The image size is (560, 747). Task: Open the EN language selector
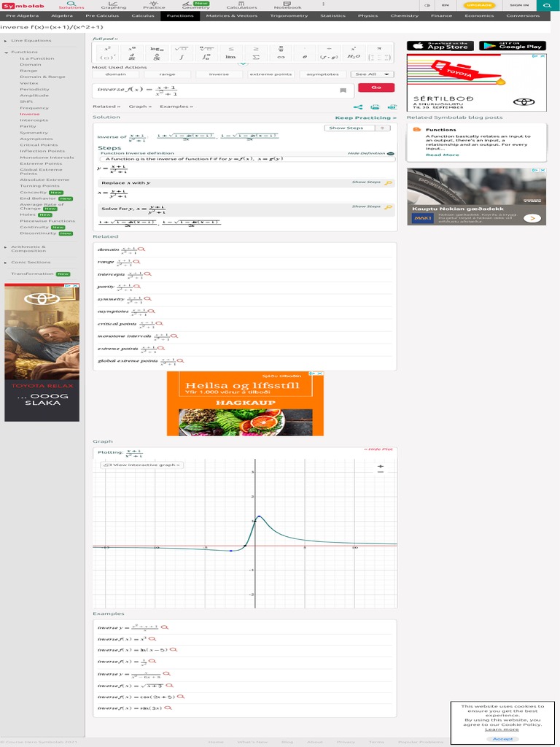point(446,5)
